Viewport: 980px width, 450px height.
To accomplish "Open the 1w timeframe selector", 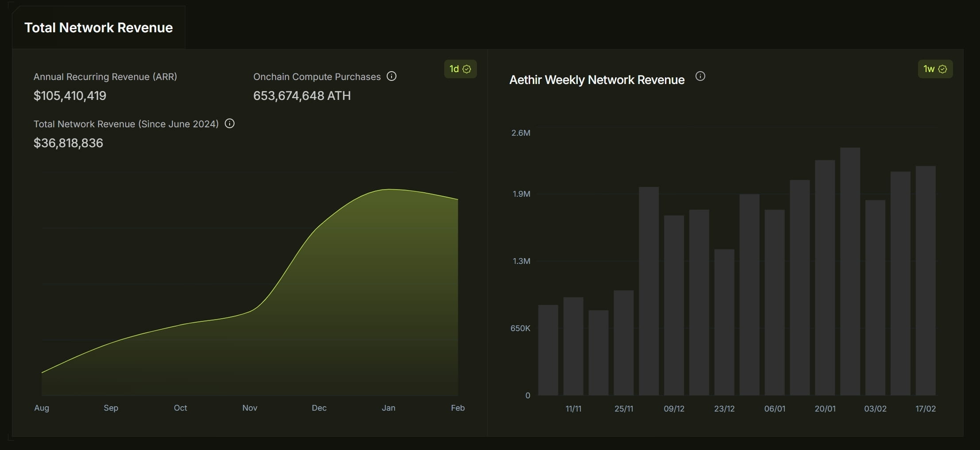I will click(935, 69).
